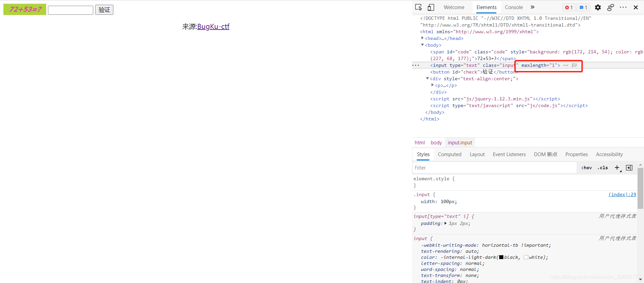Open DevTools settings gear
This screenshot has width=644, height=283.
pos(598,7)
